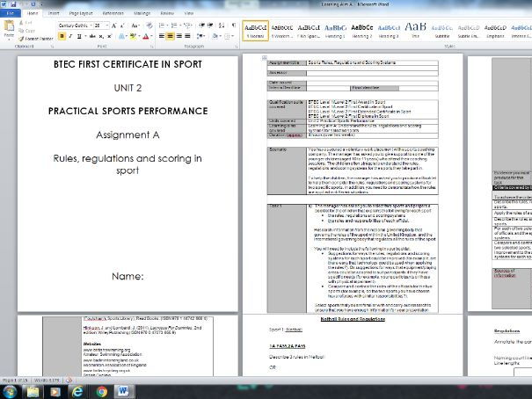Open the Font dialog launcher

coord(151,47)
